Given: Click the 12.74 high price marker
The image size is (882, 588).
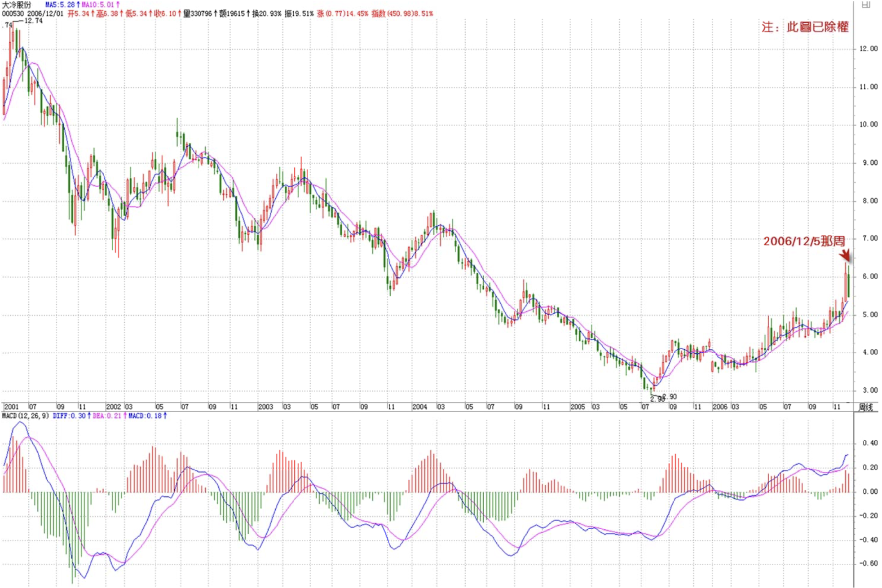Looking at the screenshot, I should click(x=33, y=21).
